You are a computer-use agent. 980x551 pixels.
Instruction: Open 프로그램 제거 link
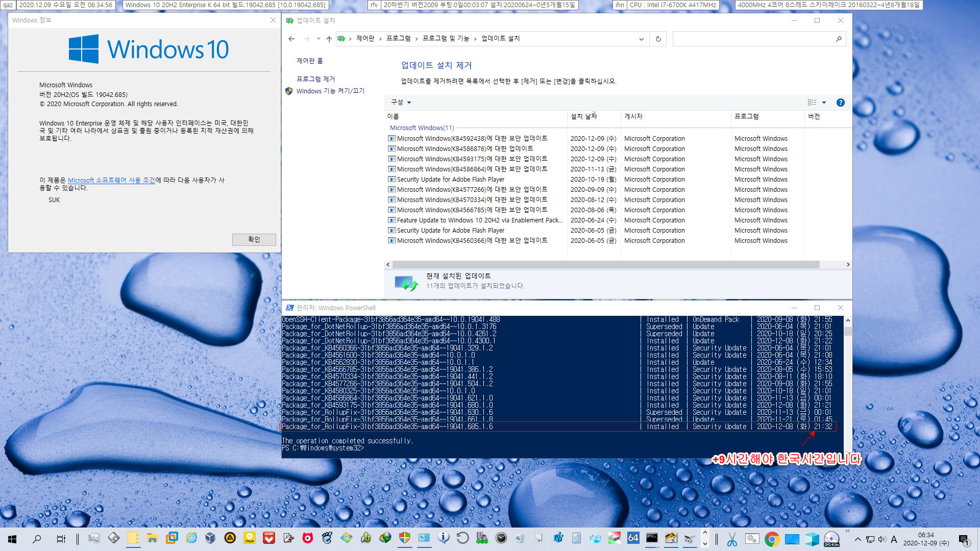click(x=316, y=79)
